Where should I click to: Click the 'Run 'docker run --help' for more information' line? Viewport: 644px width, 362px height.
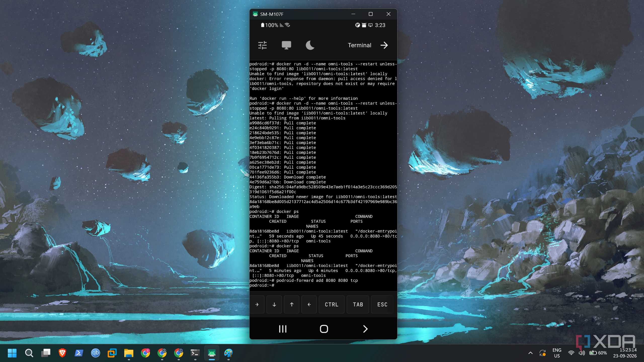pos(304,98)
